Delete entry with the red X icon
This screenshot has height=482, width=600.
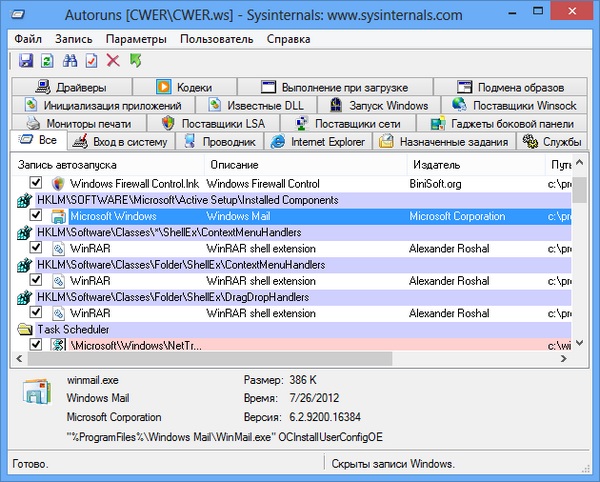[113, 61]
